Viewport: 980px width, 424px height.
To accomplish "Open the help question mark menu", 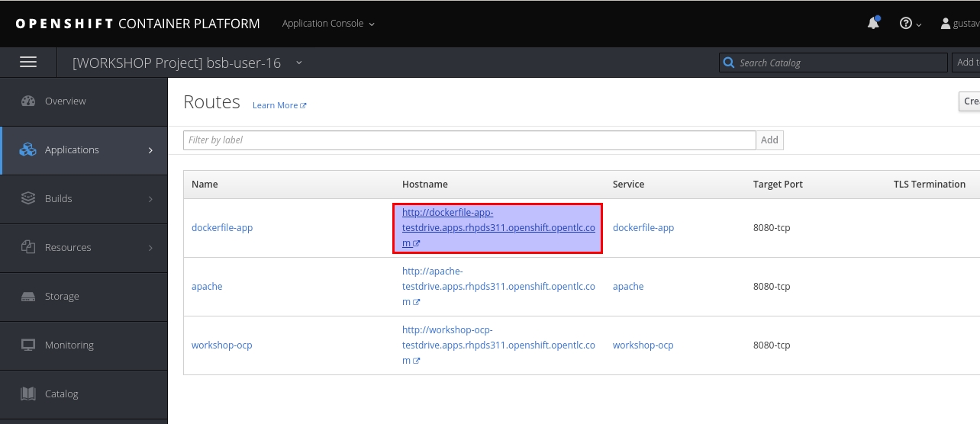I will (910, 24).
